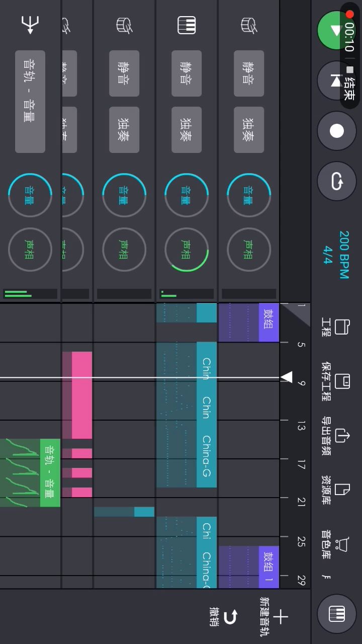Tap bar 21 on the timeline ruler
This screenshot has height=644, width=362.
coord(301,502)
